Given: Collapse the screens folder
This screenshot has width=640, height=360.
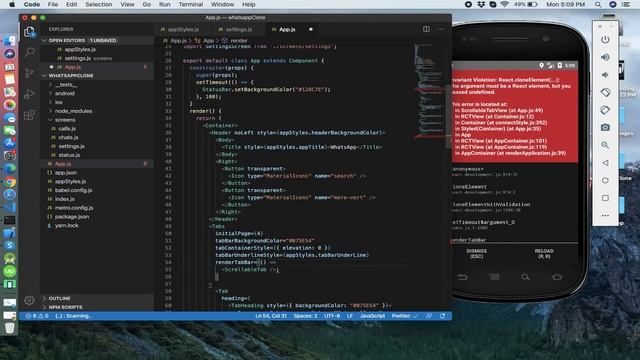Looking at the screenshot, I should 97,120.
